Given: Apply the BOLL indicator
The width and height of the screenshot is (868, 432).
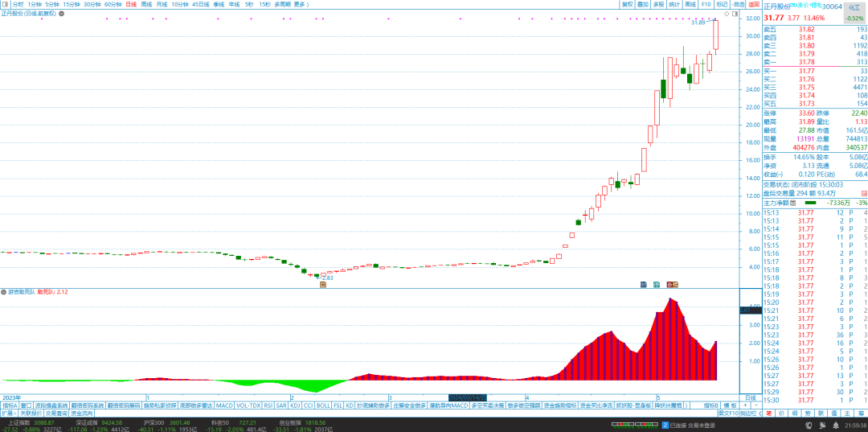Looking at the screenshot, I should pos(323,405).
